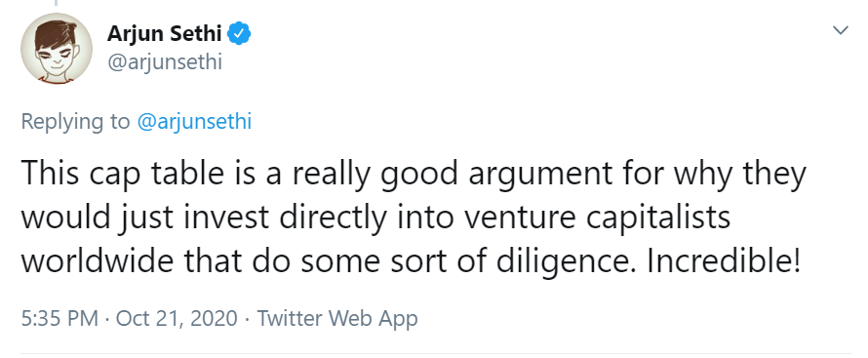Follow the blue @arjunsethi reply link
Viewport: 868px width, 358px height.
(x=194, y=122)
